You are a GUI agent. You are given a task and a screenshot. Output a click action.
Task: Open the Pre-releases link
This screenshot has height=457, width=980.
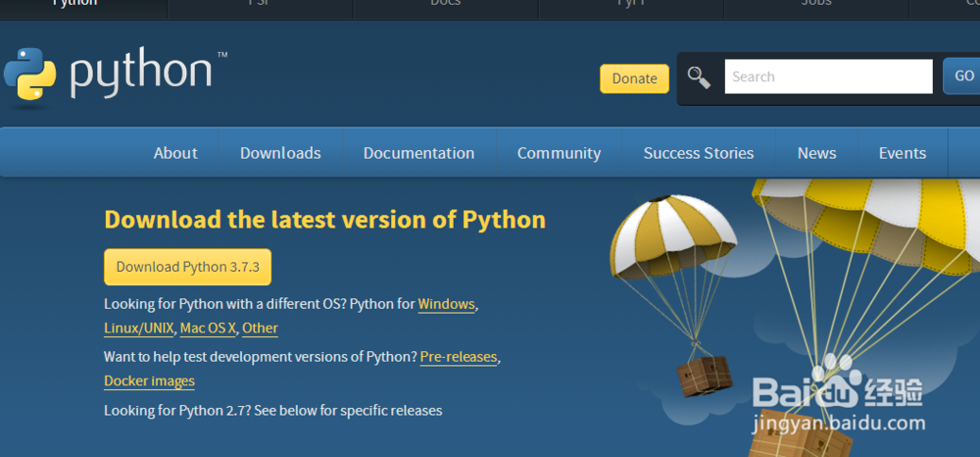(x=459, y=357)
